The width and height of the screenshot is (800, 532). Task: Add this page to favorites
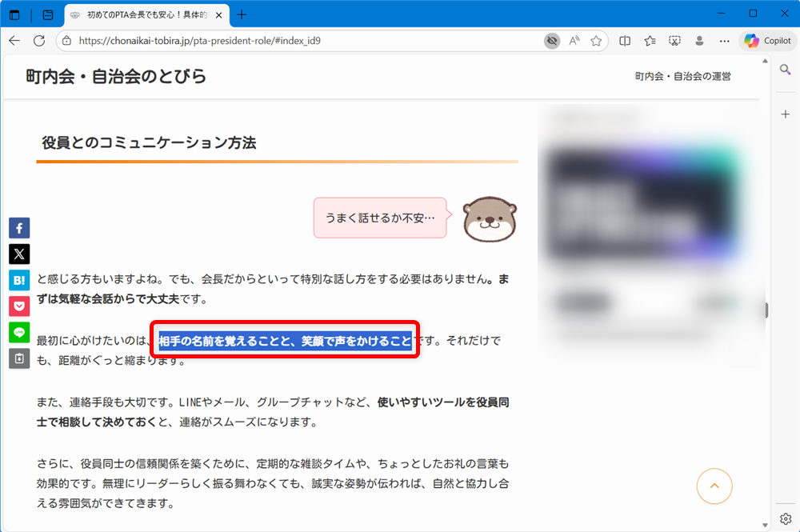pos(597,41)
